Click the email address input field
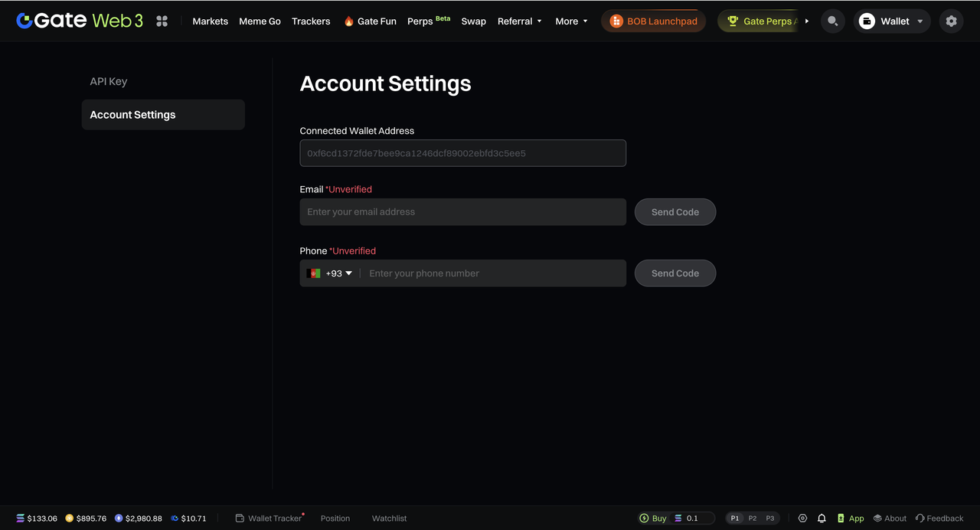Image resolution: width=980 pixels, height=530 pixels. [x=462, y=212]
